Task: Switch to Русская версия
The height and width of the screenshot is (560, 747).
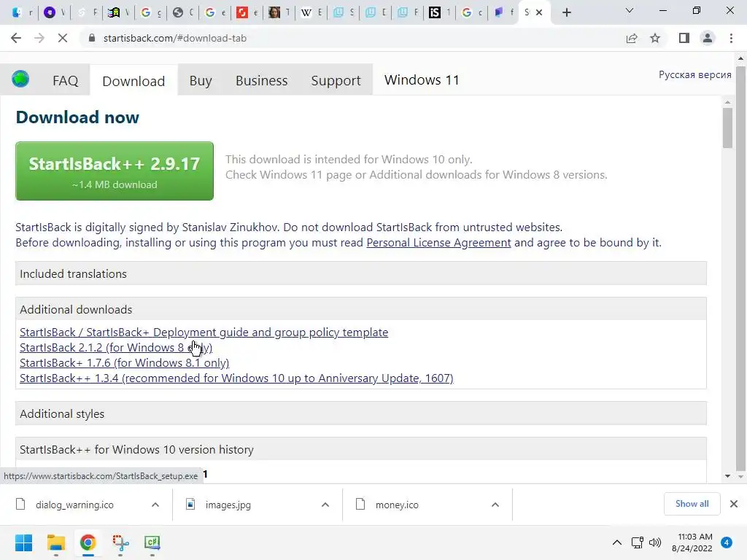Action: (x=694, y=75)
